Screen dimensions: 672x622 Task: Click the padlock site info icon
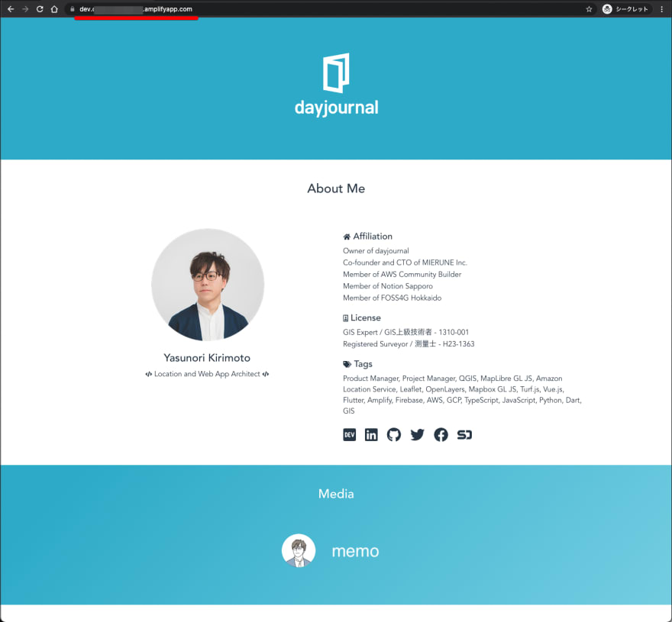[x=72, y=9]
